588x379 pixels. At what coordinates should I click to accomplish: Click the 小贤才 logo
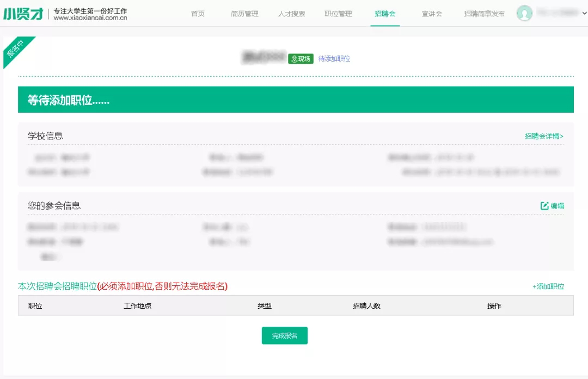[x=23, y=14]
